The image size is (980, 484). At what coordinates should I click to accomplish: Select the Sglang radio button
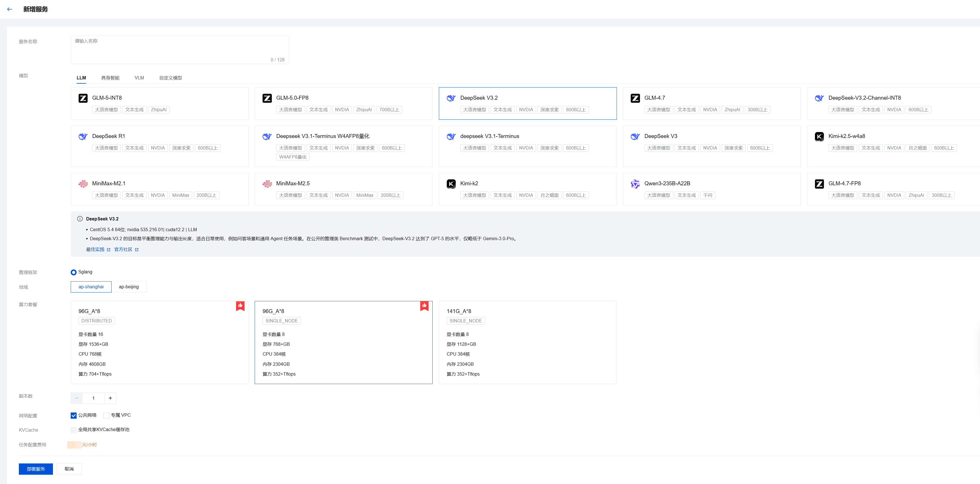coord(74,272)
